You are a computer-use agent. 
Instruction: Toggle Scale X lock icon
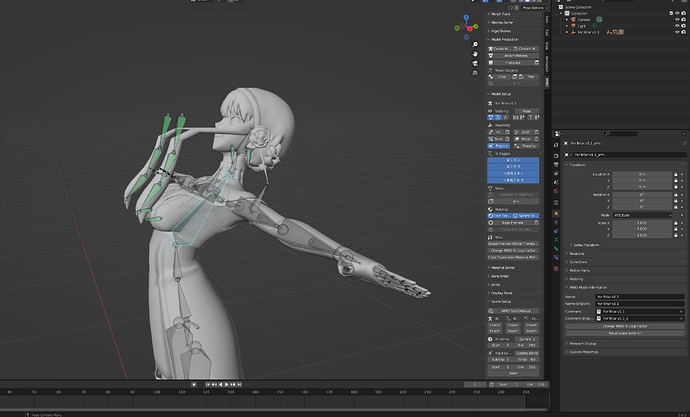tap(676, 223)
